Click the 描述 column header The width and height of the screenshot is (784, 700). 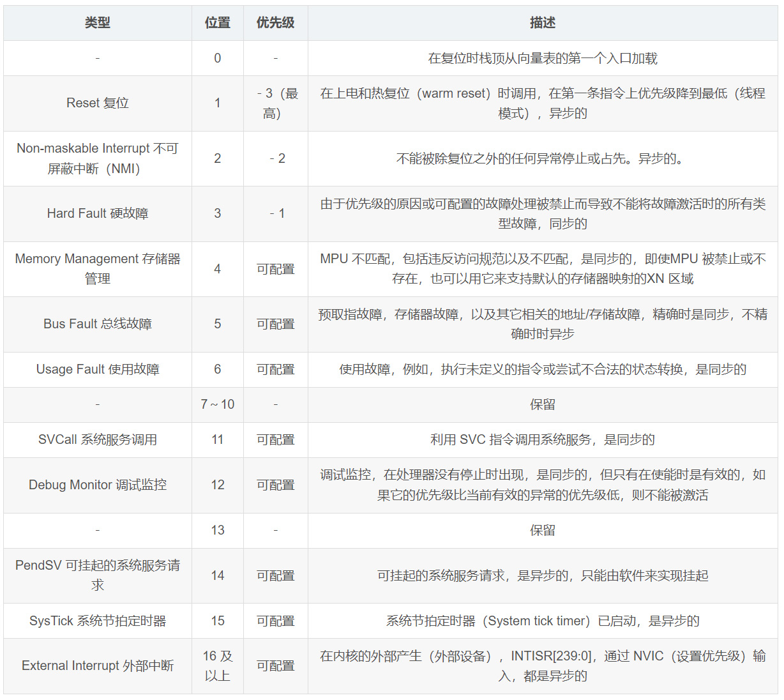coord(543,23)
